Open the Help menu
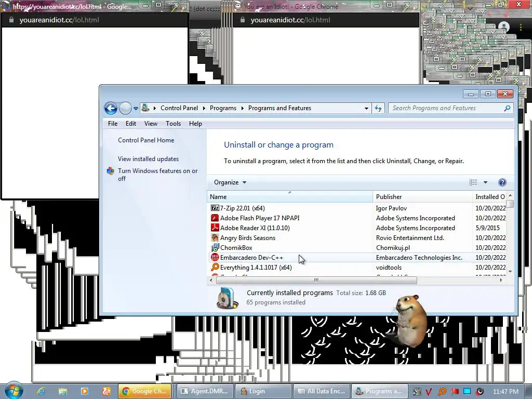 pos(195,124)
